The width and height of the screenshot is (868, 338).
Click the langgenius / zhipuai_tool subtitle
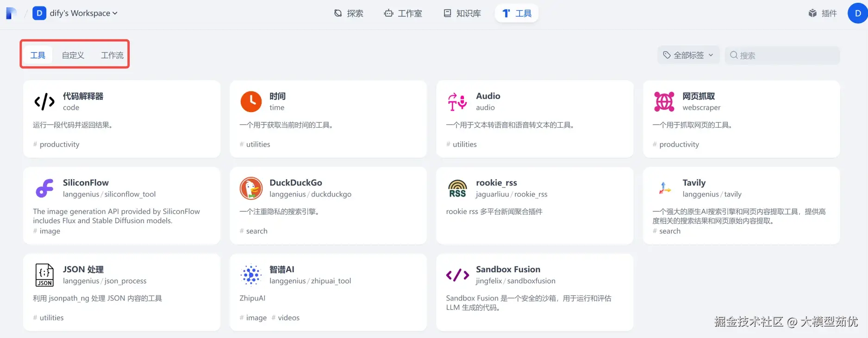[x=310, y=281]
